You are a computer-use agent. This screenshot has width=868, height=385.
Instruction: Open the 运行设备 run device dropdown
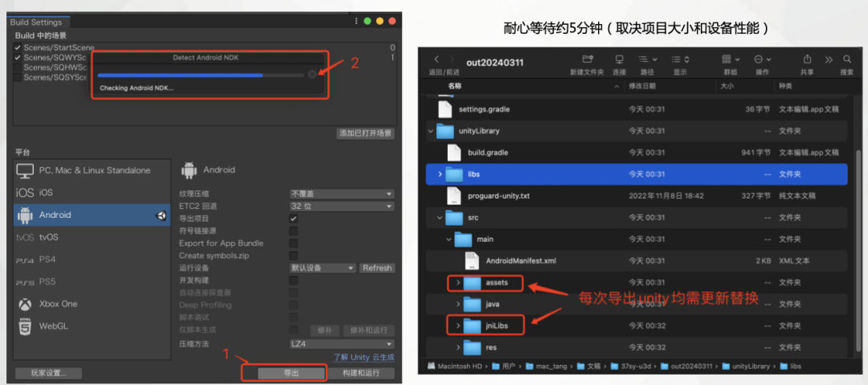click(323, 268)
